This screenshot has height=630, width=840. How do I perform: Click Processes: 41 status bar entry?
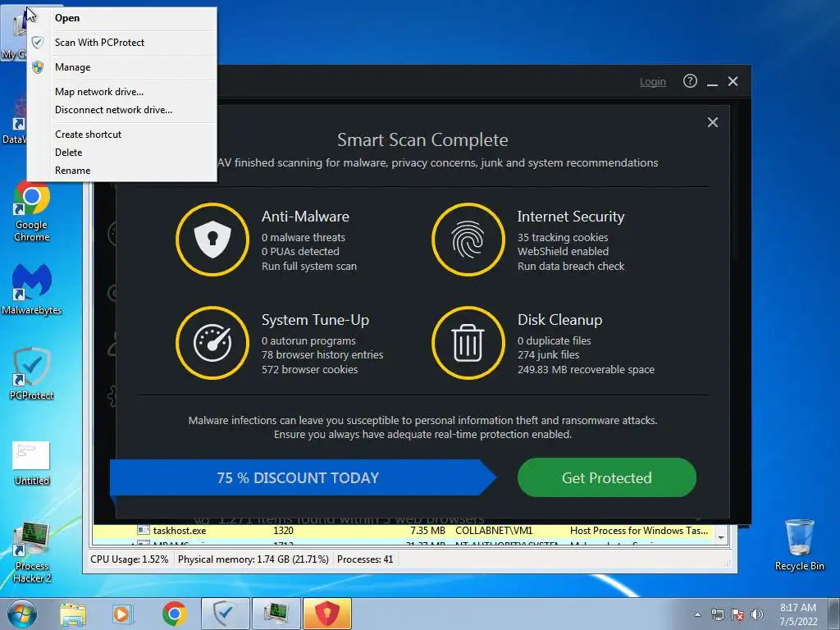[x=365, y=559]
